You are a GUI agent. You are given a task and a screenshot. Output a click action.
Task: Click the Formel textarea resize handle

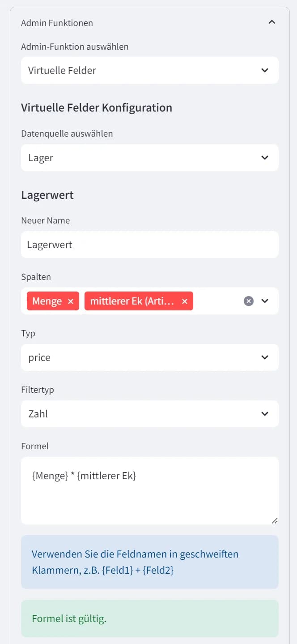(275, 520)
